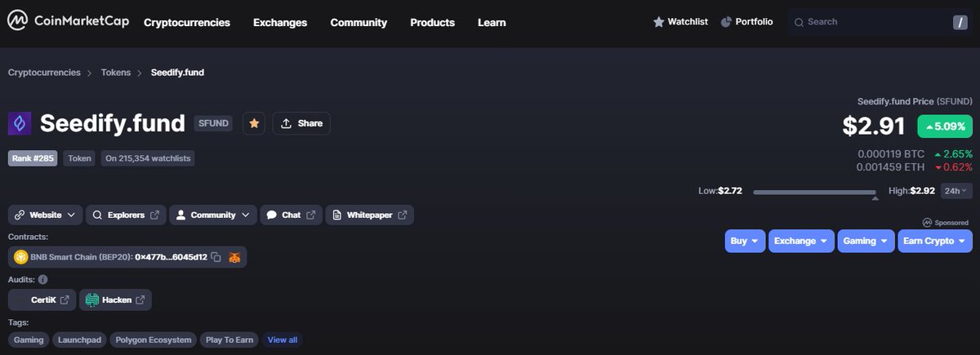Image resolution: width=980 pixels, height=355 pixels.
Task: Share the Seedify.fund page
Action: coord(301,123)
